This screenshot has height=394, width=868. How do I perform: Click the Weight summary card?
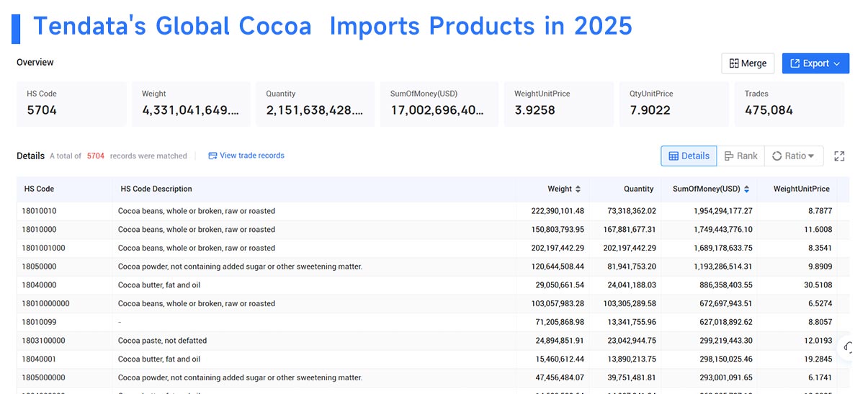pos(191,104)
